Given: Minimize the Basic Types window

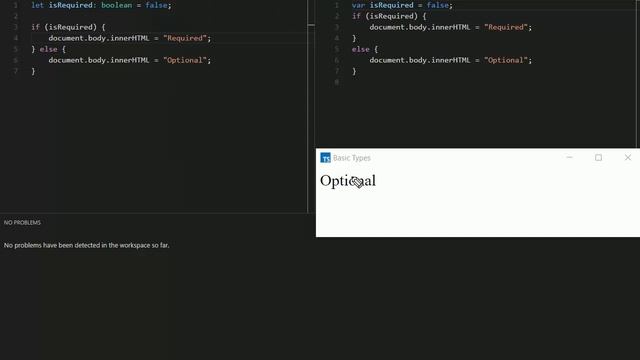Looking at the screenshot, I should pyautogui.click(x=569, y=158).
